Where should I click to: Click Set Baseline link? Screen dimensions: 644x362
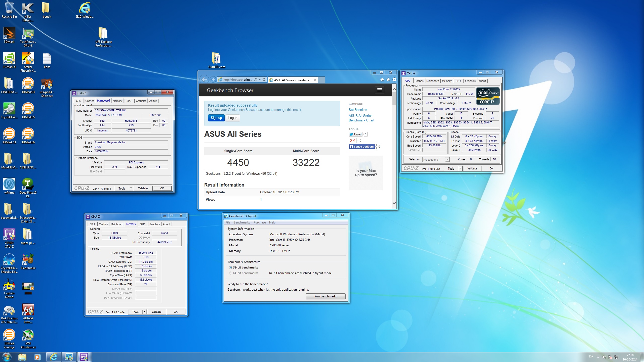(x=358, y=110)
